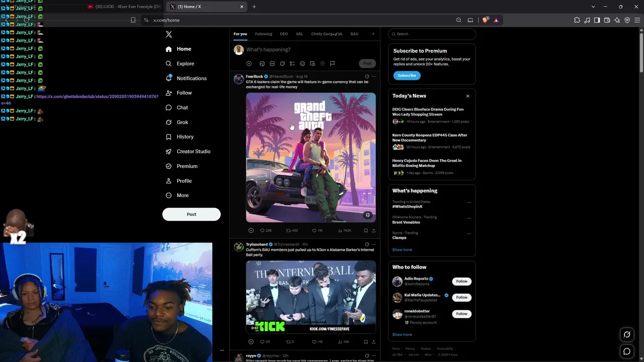Open Brave Wallet from the toolbar
Screen dimensions: 644x362
click(607, 20)
